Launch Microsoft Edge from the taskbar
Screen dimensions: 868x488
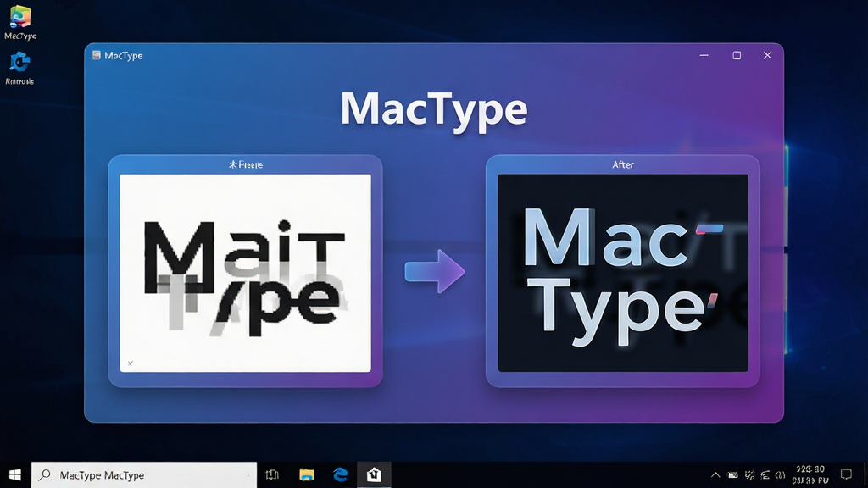click(341, 474)
